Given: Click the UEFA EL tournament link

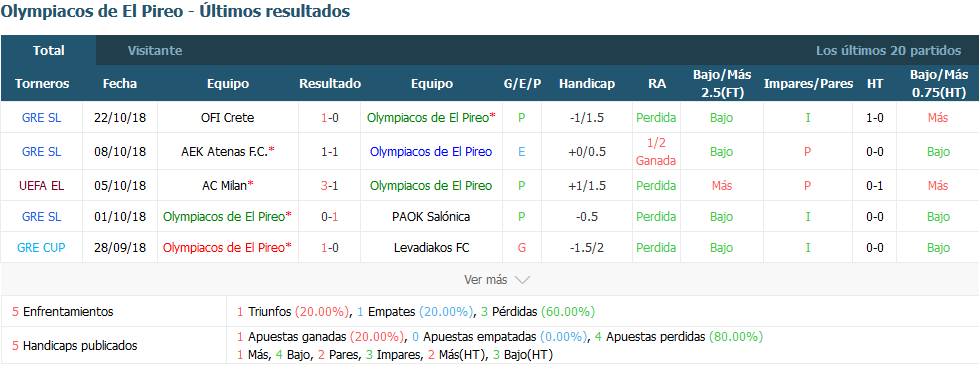Looking at the screenshot, I should pyautogui.click(x=42, y=186).
